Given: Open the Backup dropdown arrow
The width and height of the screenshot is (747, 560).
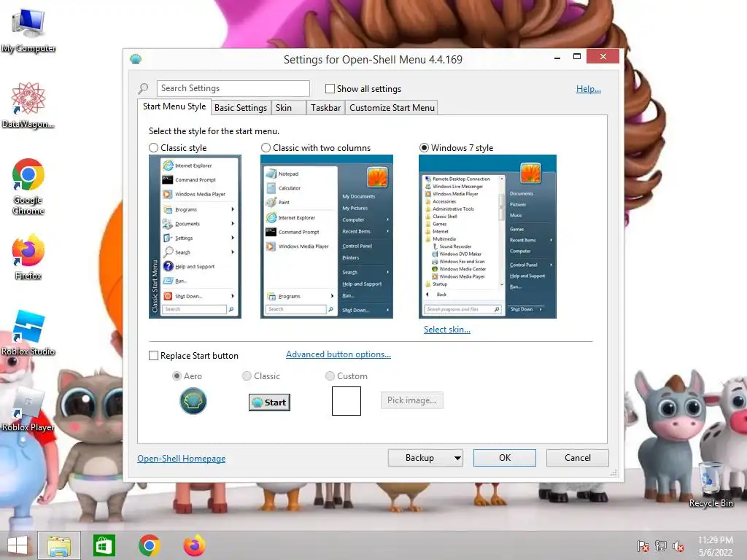Looking at the screenshot, I should (457, 458).
